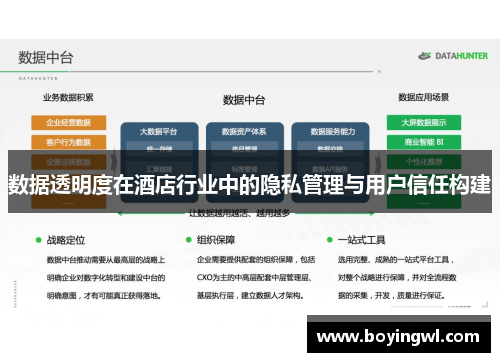Select the orange 企业经营数据 box
Image resolution: width=500 pixels, height=362 pixels.
[69, 123]
